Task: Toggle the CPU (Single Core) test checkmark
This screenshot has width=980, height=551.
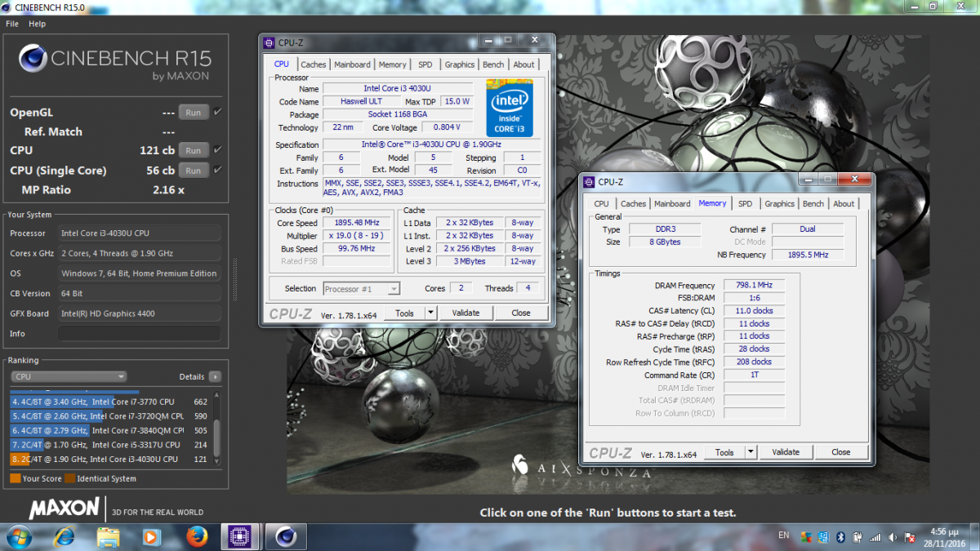Action: [x=218, y=170]
